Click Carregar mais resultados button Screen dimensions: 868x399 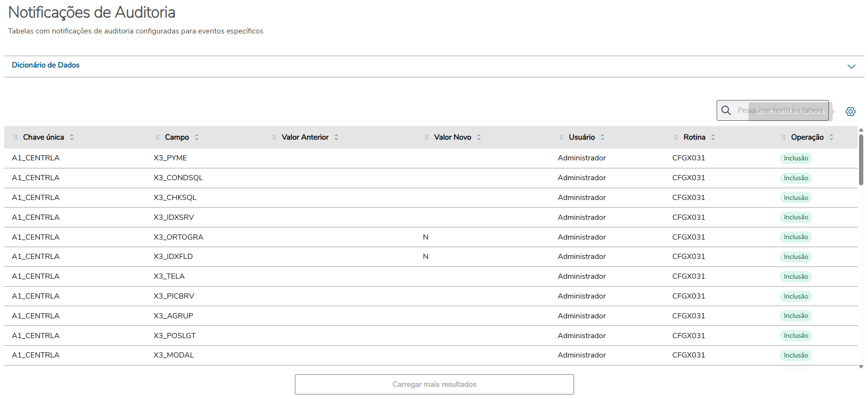tap(434, 384)
